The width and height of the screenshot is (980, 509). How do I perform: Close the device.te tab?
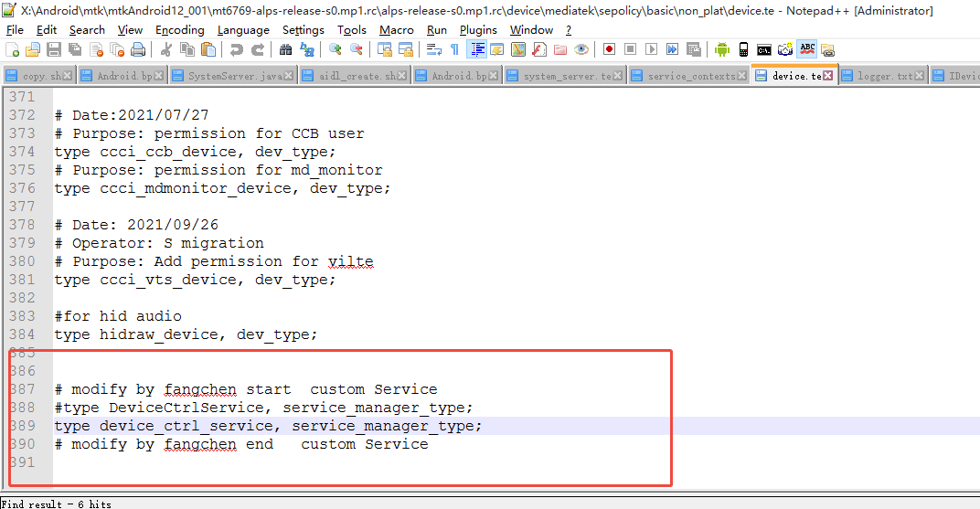coord(828,76)
